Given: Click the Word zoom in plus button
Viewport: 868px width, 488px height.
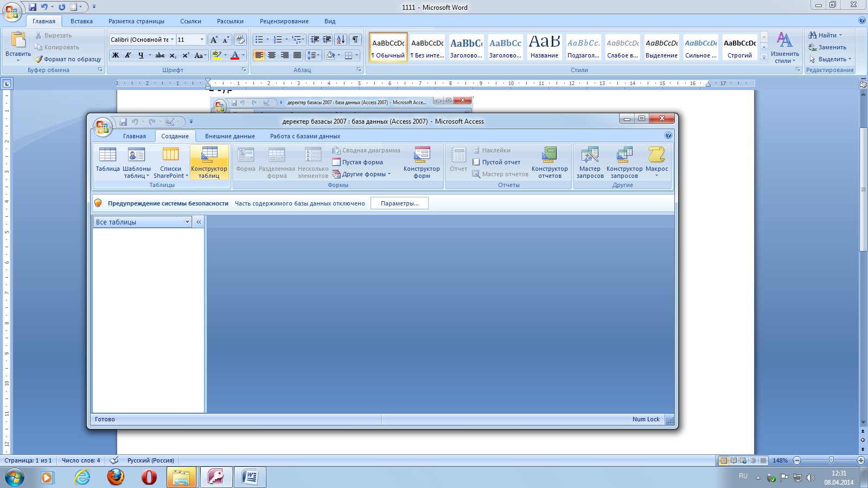Looking at the screenshot, I should point(861,460).
